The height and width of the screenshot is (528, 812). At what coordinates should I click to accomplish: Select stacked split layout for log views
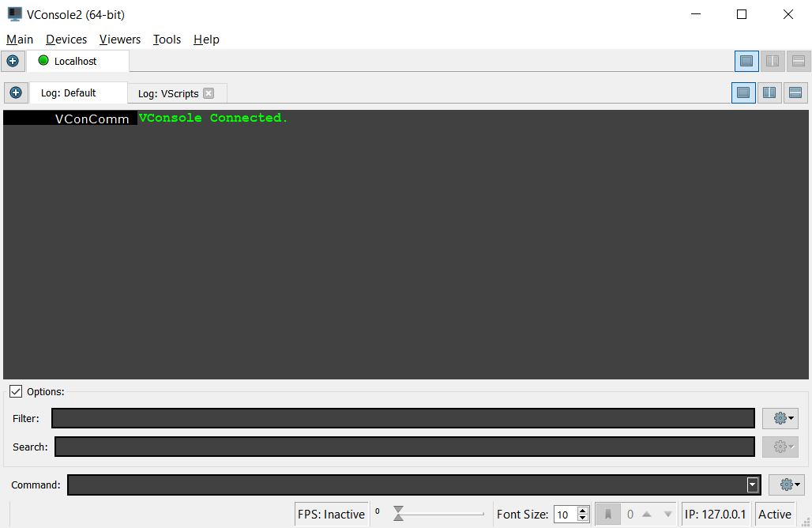[795, 92]
